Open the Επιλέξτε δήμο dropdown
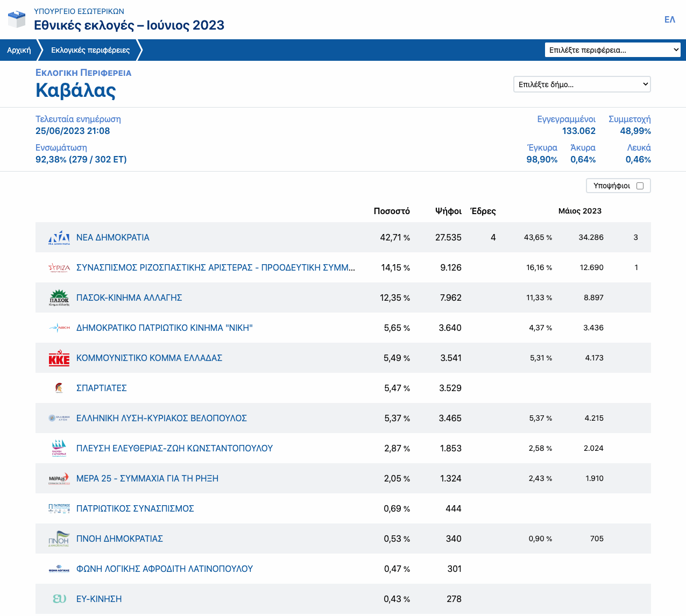The height and width of the screenshot is (616, 686). [x=582, y=84]
